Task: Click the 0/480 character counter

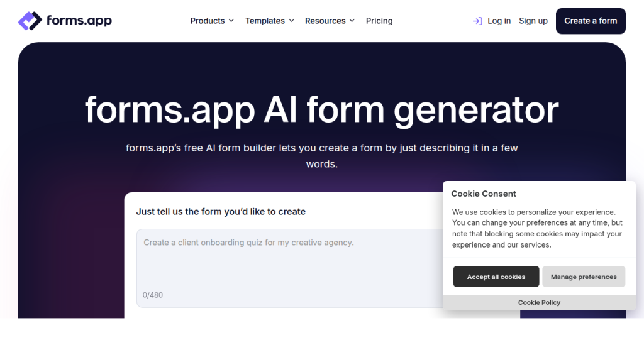Action: click(153, 295)
